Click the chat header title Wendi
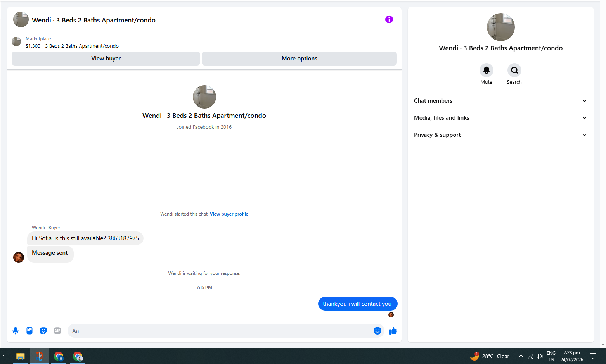Viewport: 606px width, 364px height. (93, 20)
